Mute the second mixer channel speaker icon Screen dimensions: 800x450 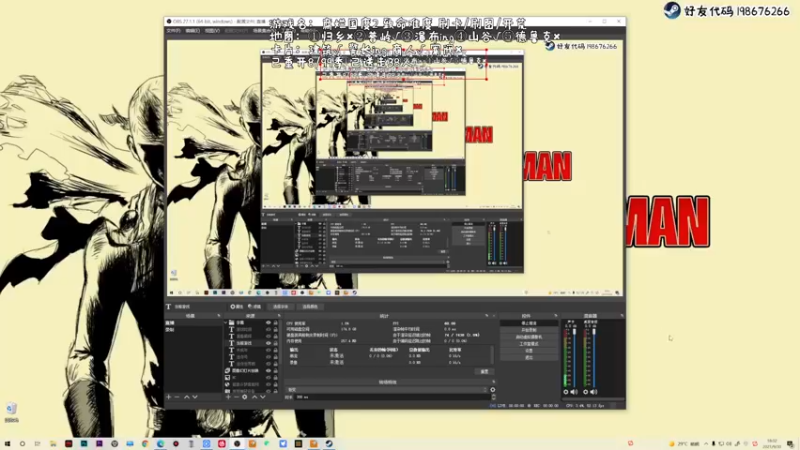click(594, 392)
